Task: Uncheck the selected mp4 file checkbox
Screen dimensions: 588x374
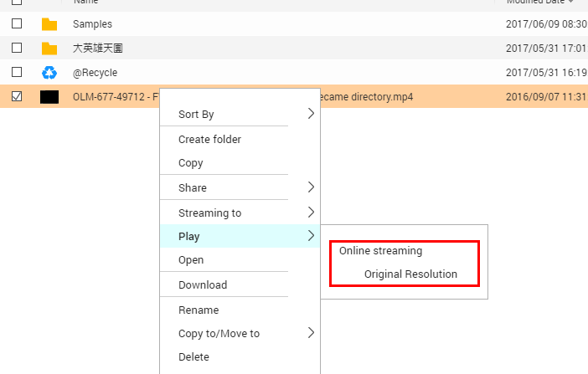Action: click(x=17, y=97)
